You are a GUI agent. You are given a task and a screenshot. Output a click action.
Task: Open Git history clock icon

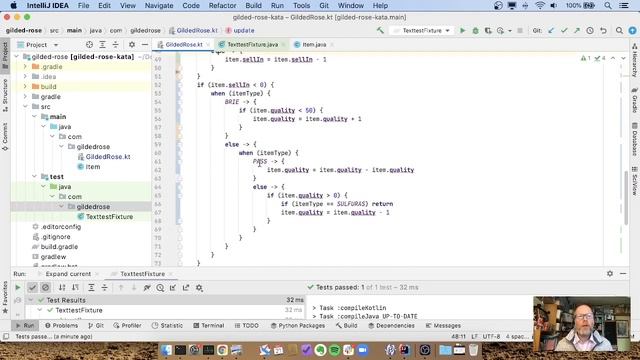(x=590, y=31)
